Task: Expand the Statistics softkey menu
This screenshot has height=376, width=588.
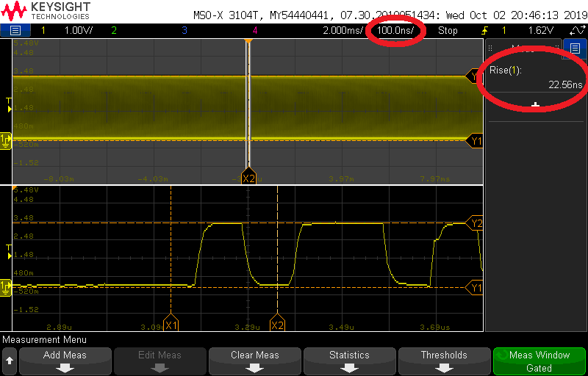Action: (x=349, y=361)
